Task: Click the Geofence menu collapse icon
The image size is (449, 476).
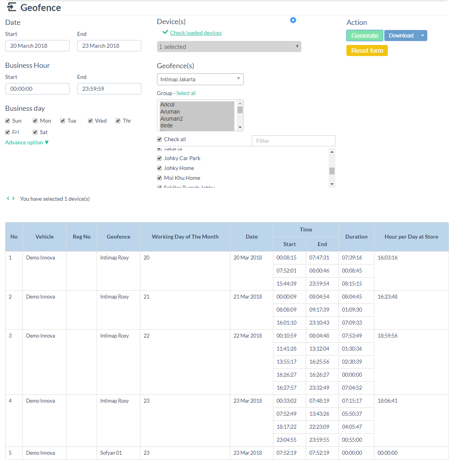Action: pos(12,7)
